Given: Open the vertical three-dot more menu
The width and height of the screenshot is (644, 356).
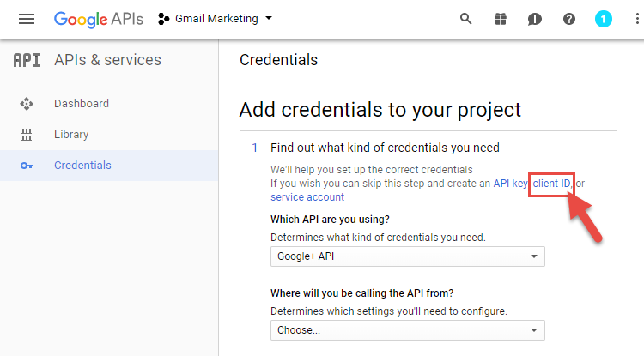Looking at the screenshot, I should tap(637, 19).
